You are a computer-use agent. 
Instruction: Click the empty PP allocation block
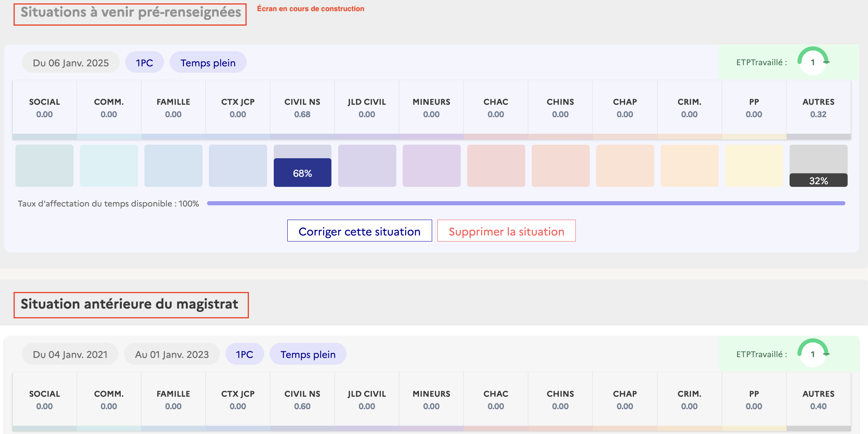pos(754,166)
